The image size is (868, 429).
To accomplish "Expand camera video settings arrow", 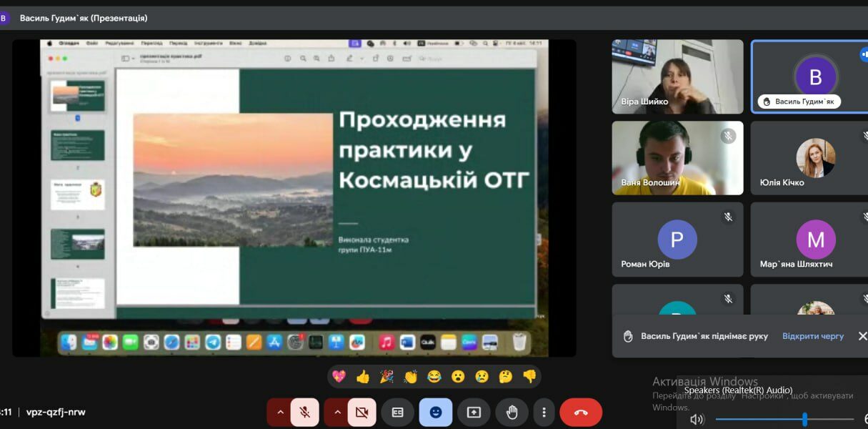I will [336, 413].
